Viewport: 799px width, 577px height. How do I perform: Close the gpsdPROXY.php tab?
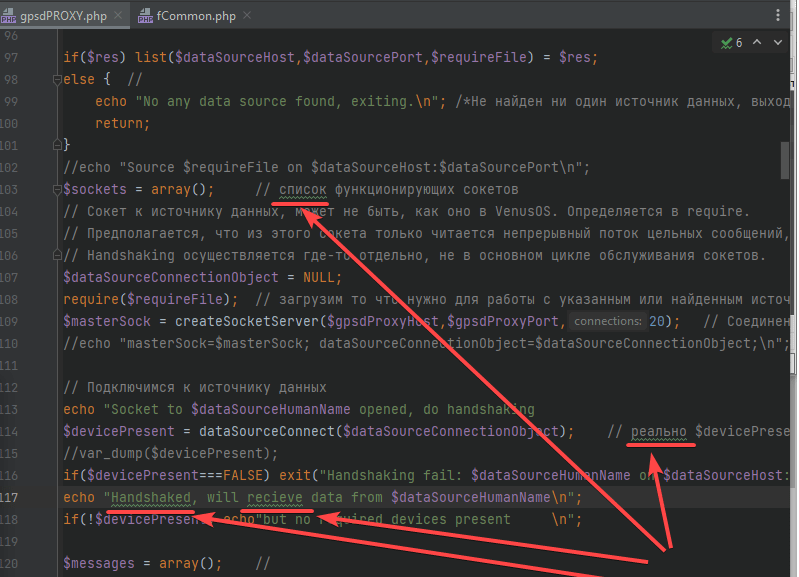(x=118, y=15)
